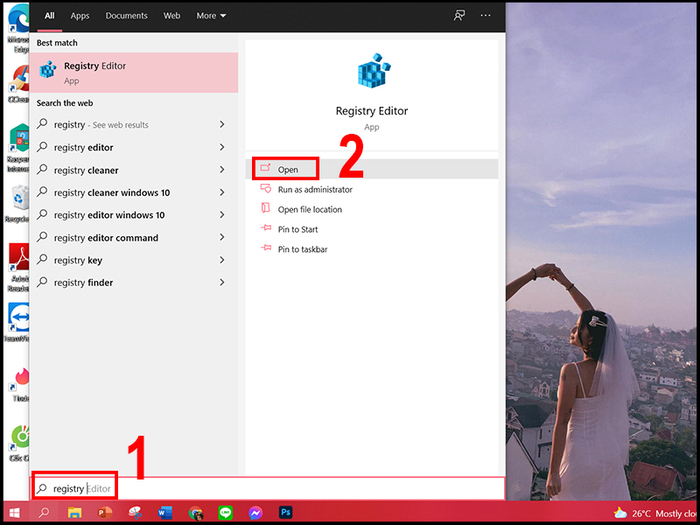Image resolution: width=700 pixels, height=525 pixels.
Task: Expand the More filter dropdown
Action: point(211,16)
